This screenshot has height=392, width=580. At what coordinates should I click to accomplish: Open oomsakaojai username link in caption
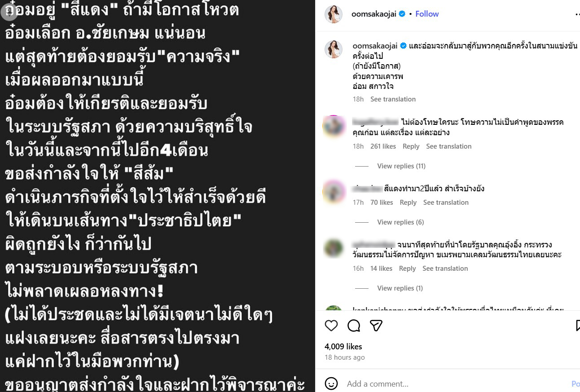tap(375, 46)
